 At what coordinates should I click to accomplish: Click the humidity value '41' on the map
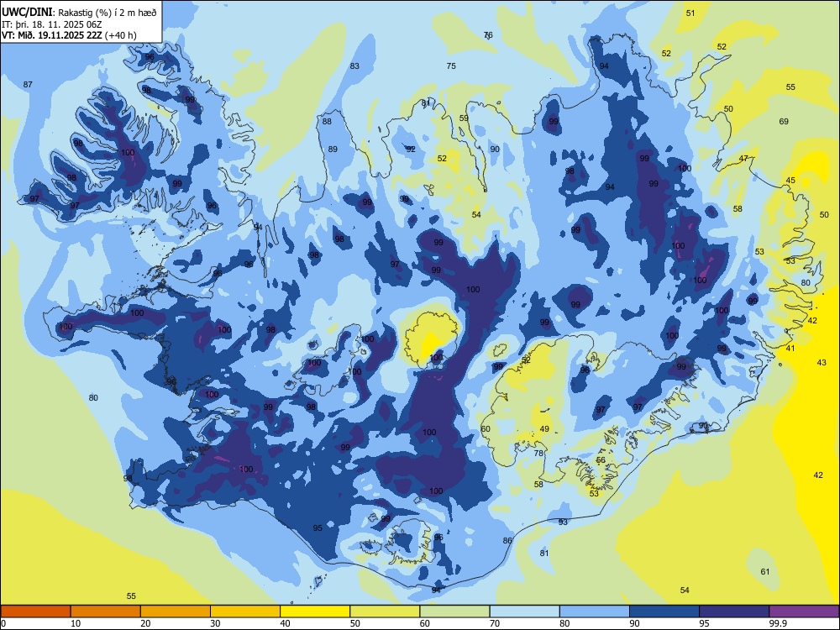point(790,348)
